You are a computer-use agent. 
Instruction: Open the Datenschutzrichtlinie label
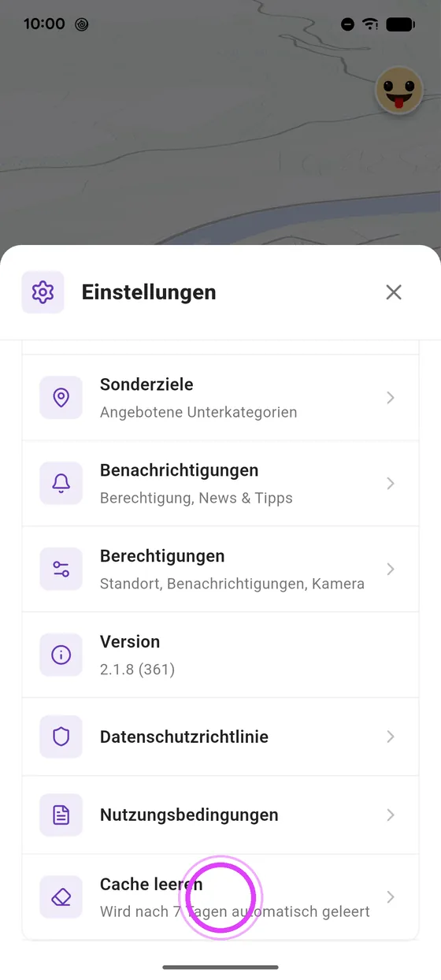(x=184, y=737)
